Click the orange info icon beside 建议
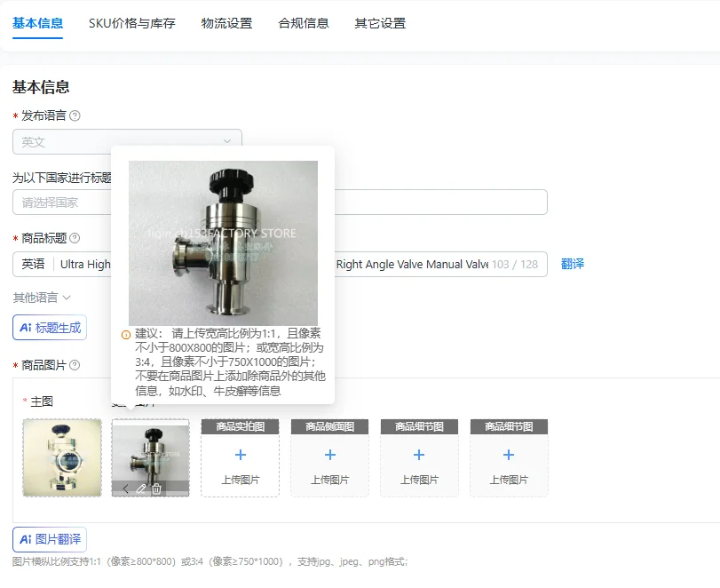 [x=126, y=335]
